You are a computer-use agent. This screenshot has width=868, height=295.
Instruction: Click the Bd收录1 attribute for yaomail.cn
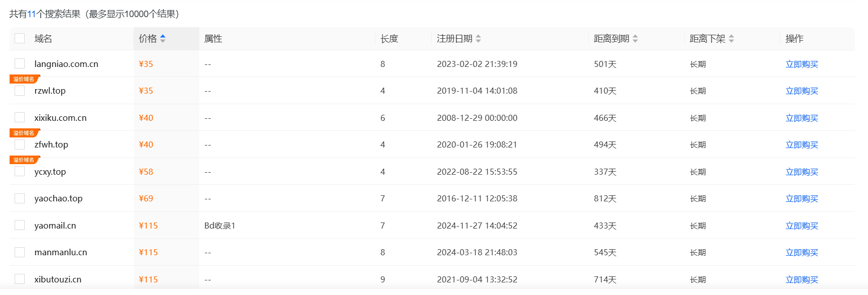click(x=219, y=226)
